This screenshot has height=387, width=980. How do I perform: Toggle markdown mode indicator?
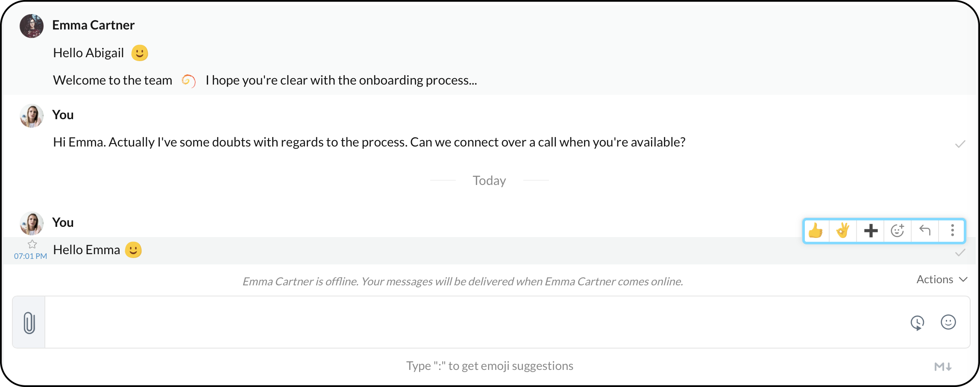click(x=942, y=366)
